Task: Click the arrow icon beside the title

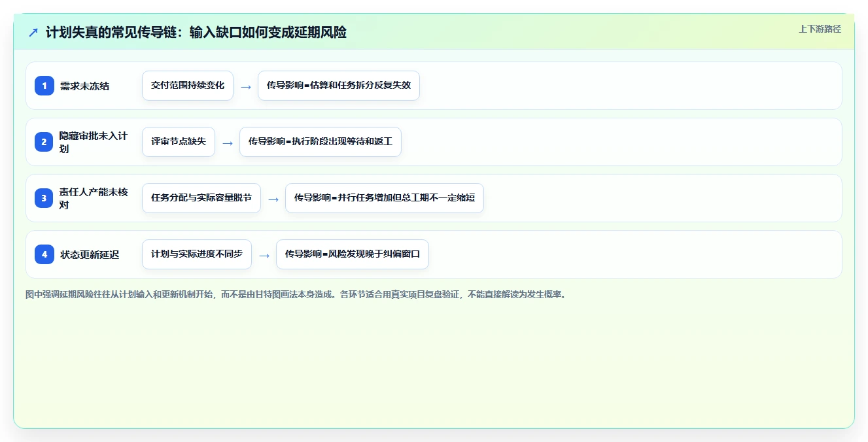Action: point(33,32)
